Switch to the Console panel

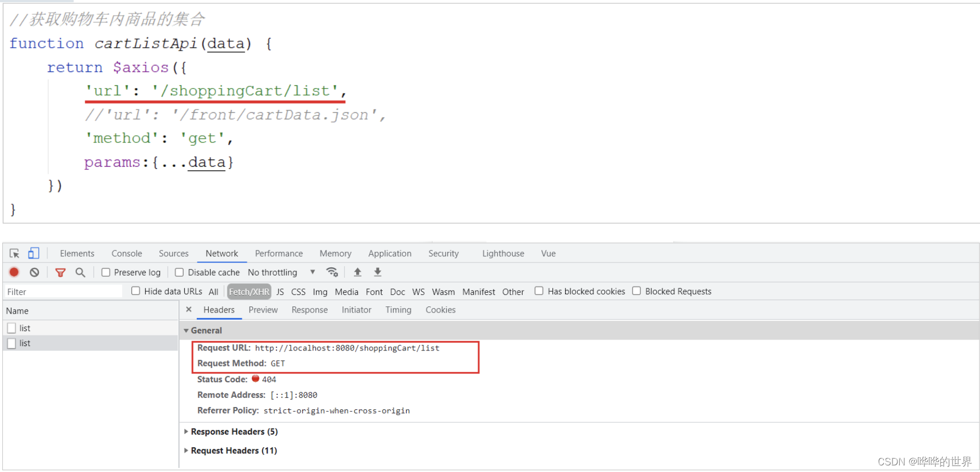pos(127,254)
